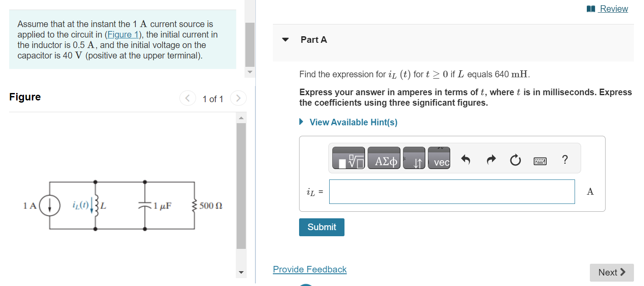
Task: Reset the answer input
Action: pyautogui.click(x=515, y=160)
